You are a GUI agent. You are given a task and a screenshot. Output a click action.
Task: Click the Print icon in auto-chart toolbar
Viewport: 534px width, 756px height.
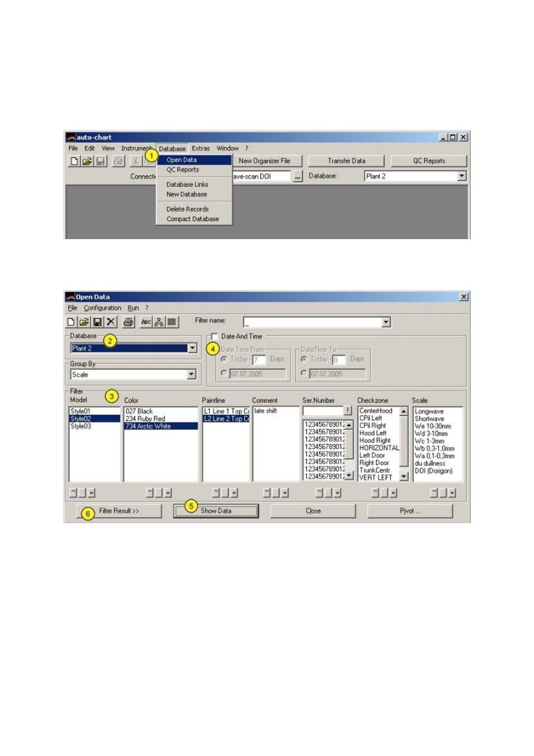(118, 161)
